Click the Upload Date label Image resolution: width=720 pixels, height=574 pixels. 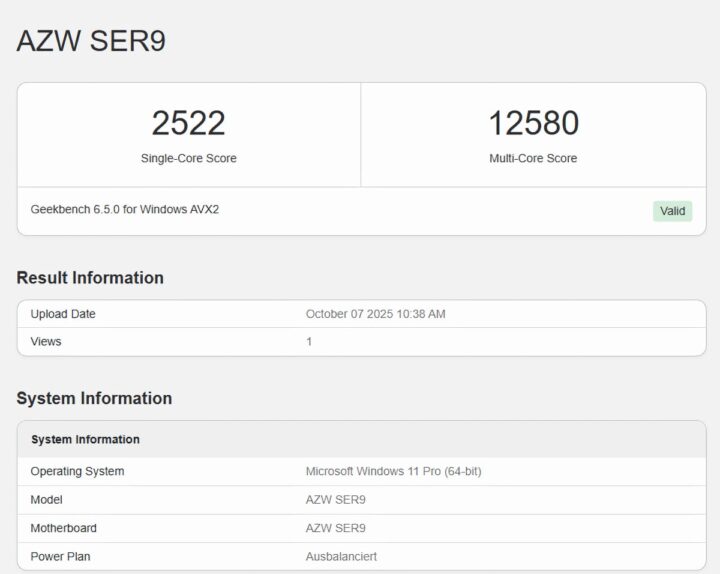(x=63, y=314)
